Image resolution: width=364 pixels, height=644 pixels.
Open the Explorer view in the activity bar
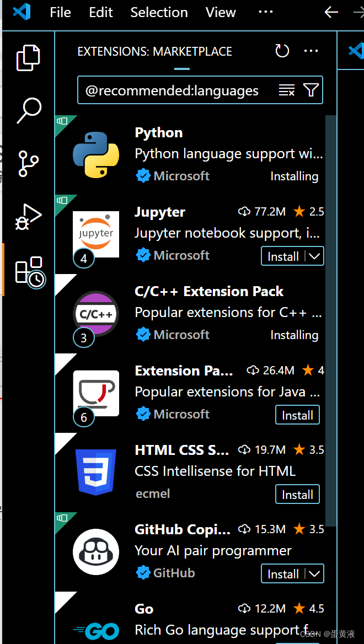tap(28, 57)
